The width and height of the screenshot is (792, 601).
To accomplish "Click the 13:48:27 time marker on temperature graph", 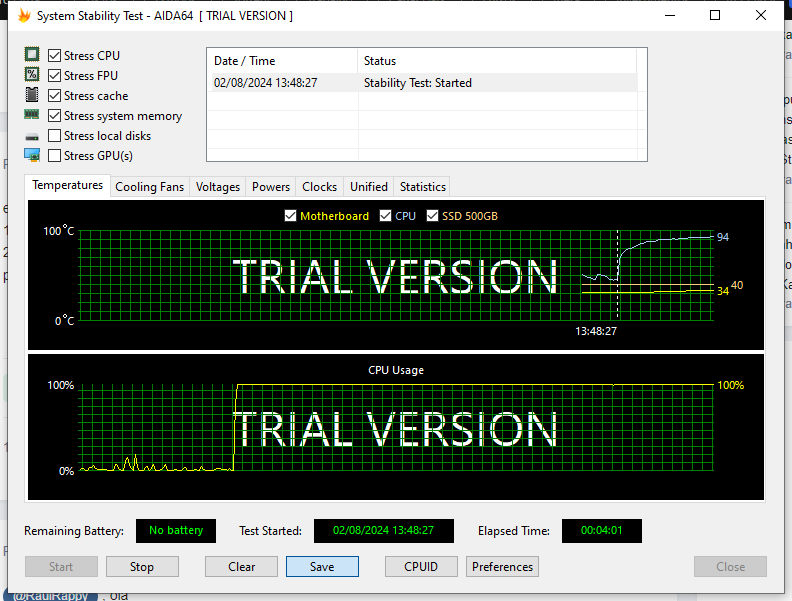I will 596,331.
